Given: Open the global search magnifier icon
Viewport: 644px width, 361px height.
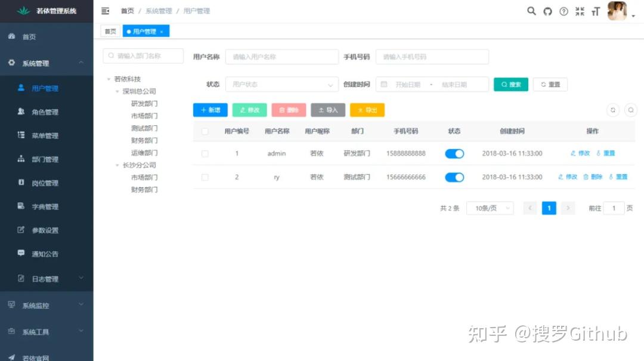Looking at the screenshot, I should [x=531, y=11].
